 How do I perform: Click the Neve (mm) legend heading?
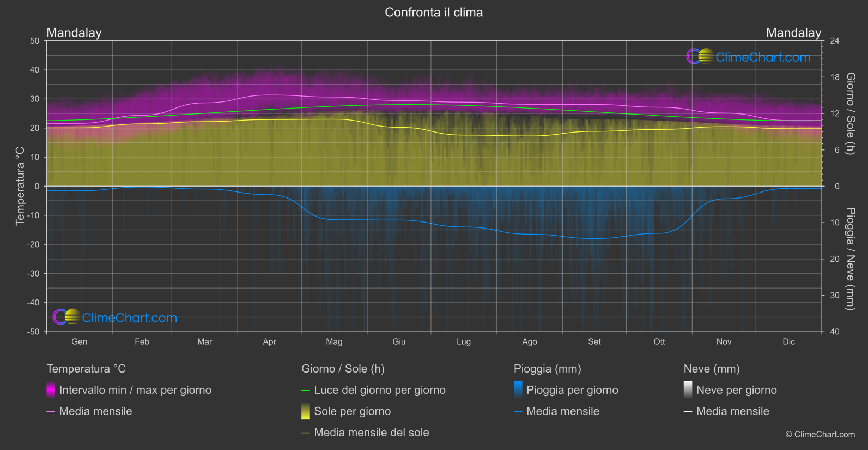712,369
